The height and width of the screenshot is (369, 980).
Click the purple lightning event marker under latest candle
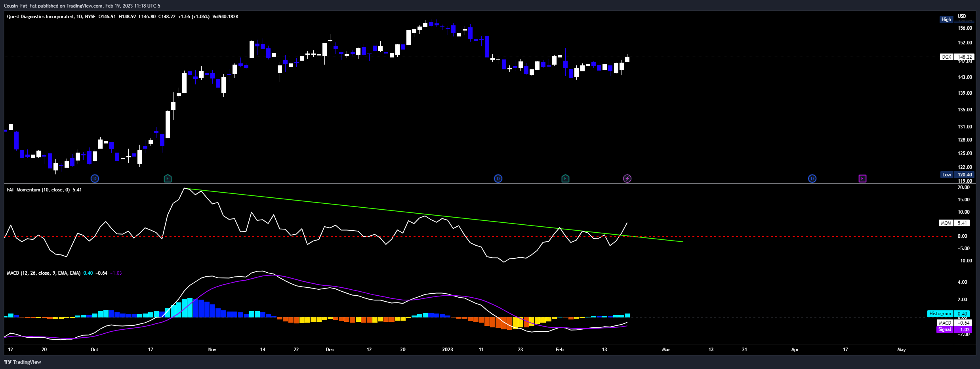pyautogui.click(x=627, y=179)
